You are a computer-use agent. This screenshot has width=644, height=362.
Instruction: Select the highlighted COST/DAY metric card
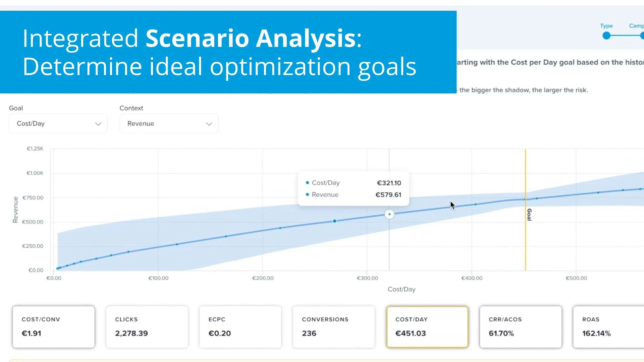(427, 327)
